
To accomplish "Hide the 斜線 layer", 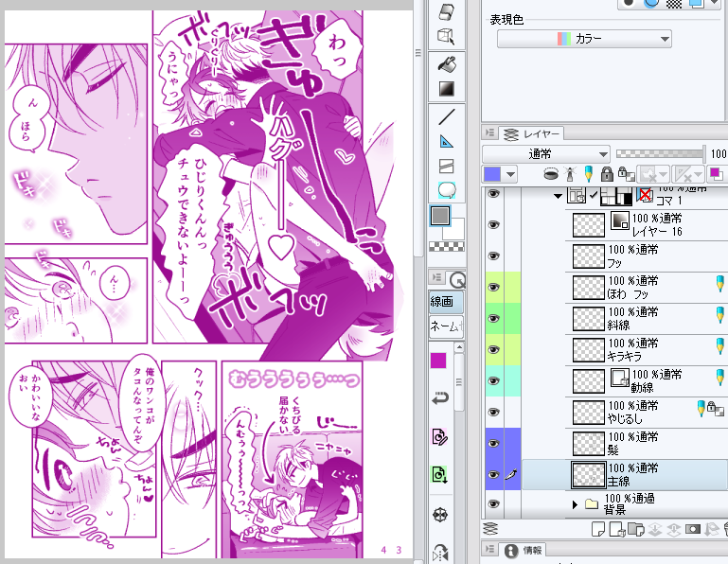I will tap(494, 318).
